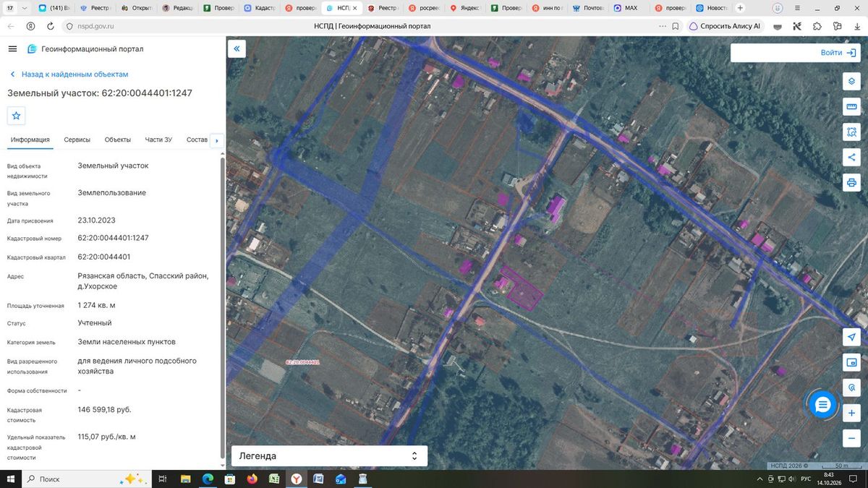Open Firefox from the Windows taskbar
This screenshot has height=488, width=868.
(x=252, y=479)
